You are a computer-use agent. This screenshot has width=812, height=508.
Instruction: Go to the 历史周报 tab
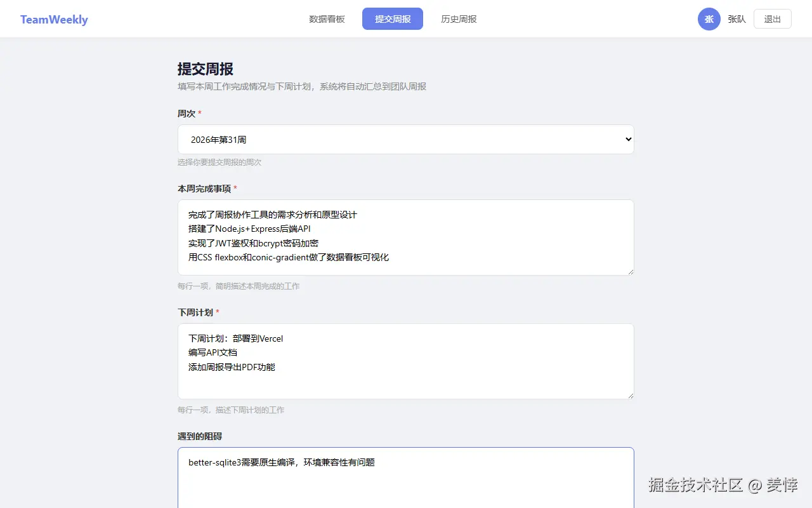click(x=459, y=19)
